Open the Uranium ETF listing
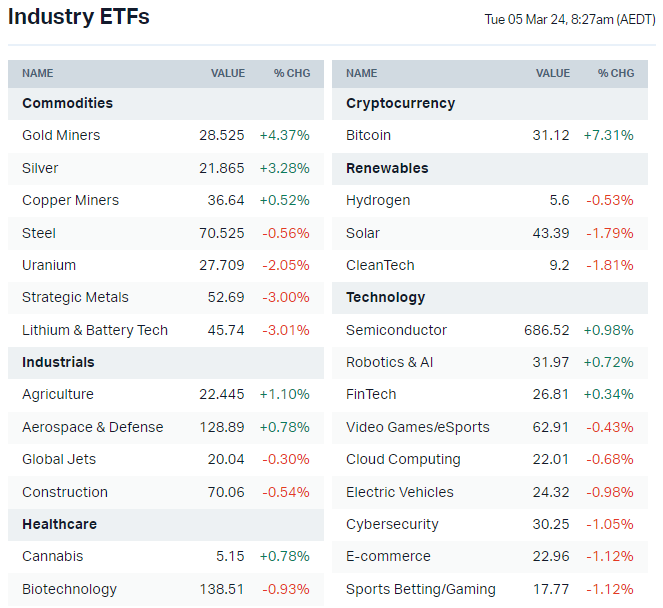This screenshot has width=663, height=608. 49,265
